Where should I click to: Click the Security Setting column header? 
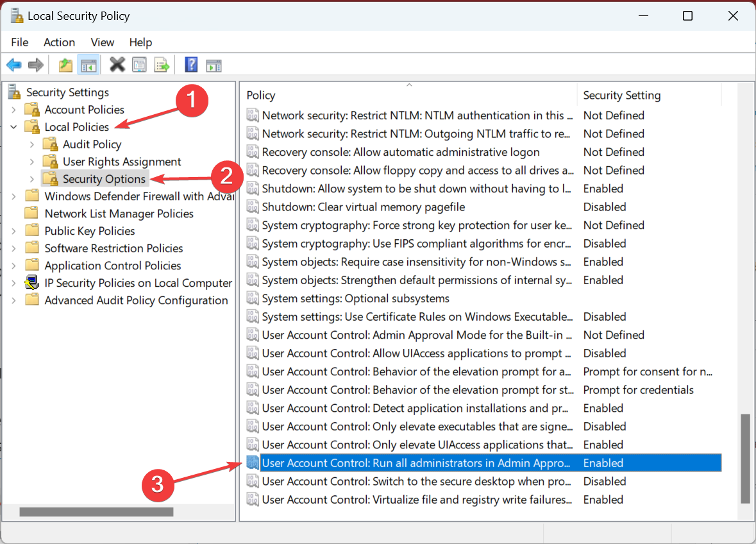621,95
